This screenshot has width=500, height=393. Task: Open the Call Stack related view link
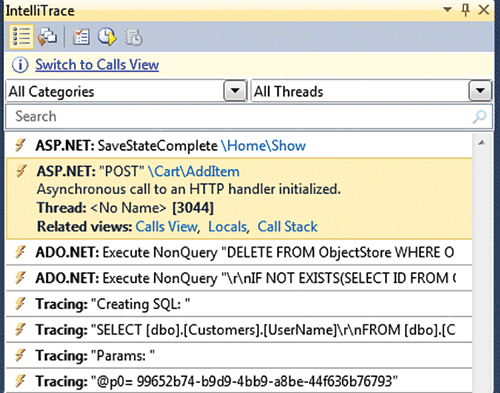click(287, 227)
